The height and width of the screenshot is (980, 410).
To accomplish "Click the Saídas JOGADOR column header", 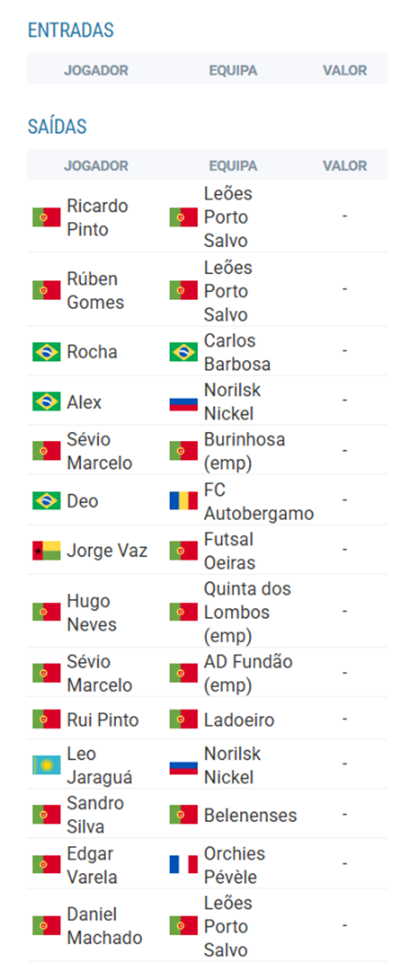I will (x=96, y=166).
